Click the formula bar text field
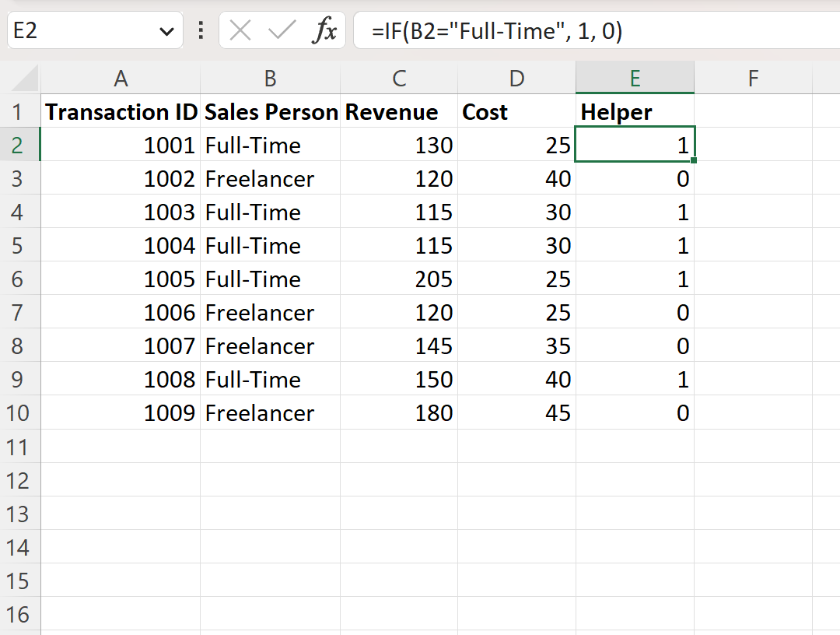Image resolution: width=840 pixels, height=635 pixels. 597,30
